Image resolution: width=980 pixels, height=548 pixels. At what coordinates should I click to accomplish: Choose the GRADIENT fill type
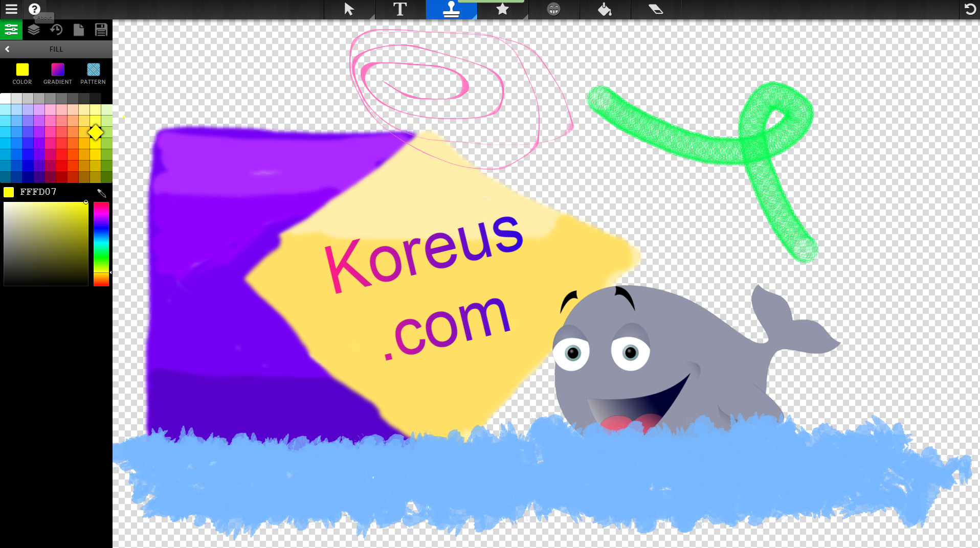58,74
